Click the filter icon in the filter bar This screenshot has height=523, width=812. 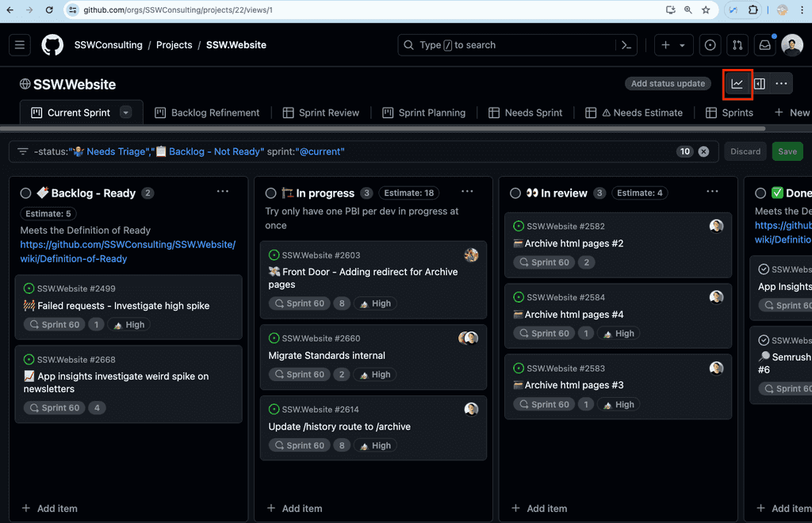pyautogui.click(x=21, y=151)
